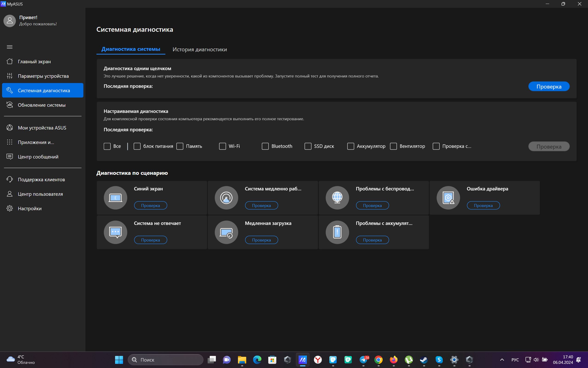Run 'Проверка' for Медленная загрузка
Image resolution: width=588 pixels, height=368 pixels.
(261, 240)
